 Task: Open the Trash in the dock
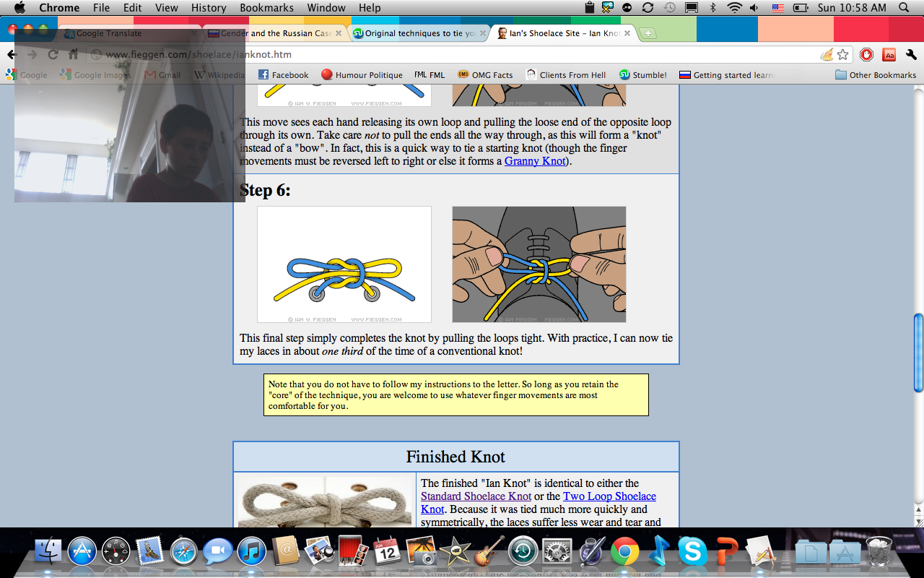pyautogui.click(x=878, y=551)
